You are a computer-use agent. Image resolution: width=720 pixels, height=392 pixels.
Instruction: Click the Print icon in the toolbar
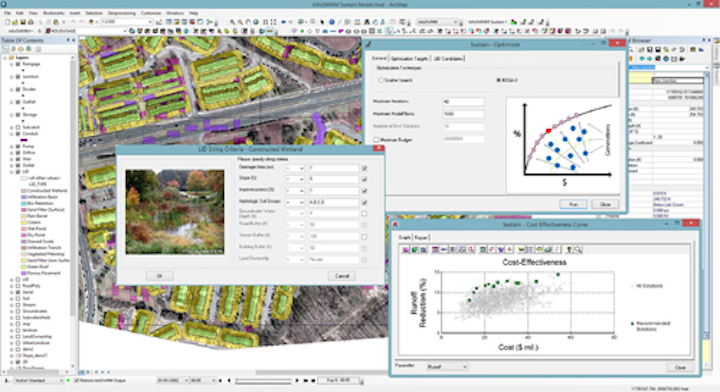pyautogui.click(x=31, y=22)
